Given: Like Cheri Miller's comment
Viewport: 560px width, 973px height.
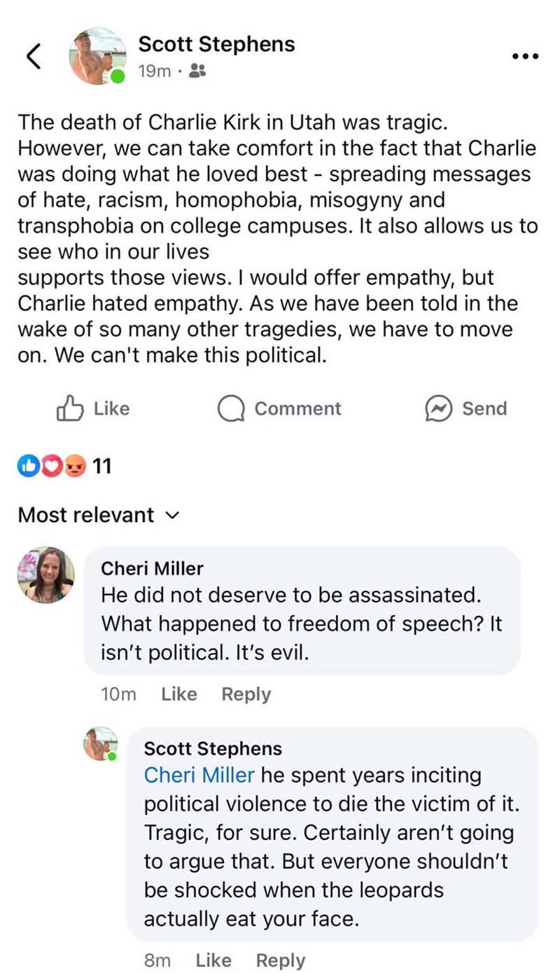Looking at the screenshot, I should [178, 694].
